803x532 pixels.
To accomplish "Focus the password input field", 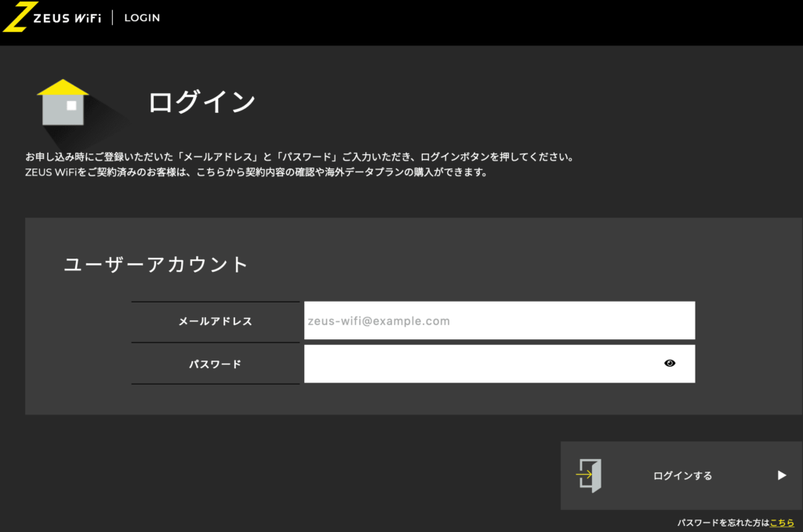I will pos(478,364).
